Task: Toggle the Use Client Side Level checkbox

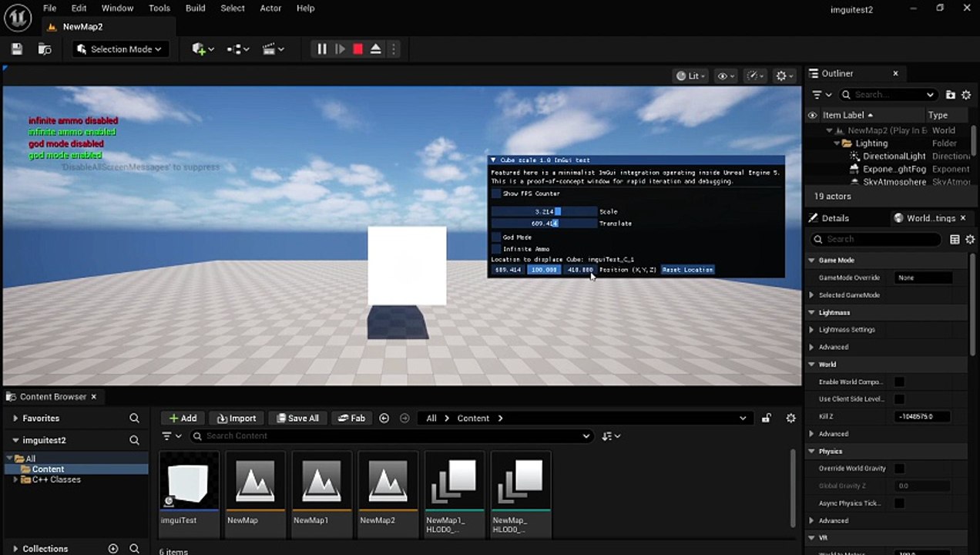Action: [899, 399]
